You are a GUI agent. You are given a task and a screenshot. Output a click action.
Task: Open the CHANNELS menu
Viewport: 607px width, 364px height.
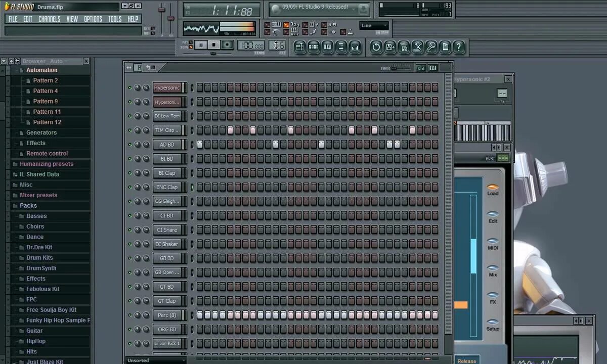click(x=50, y=19)
